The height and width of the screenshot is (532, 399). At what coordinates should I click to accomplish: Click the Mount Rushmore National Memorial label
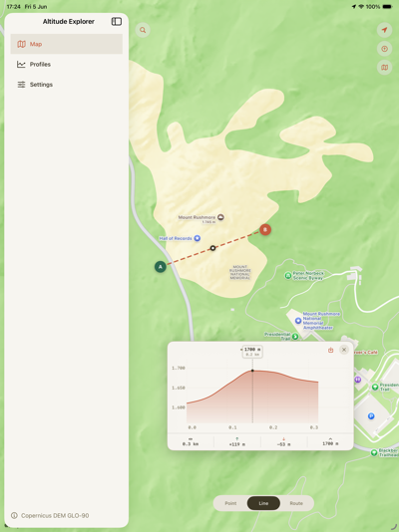[240, 272]
